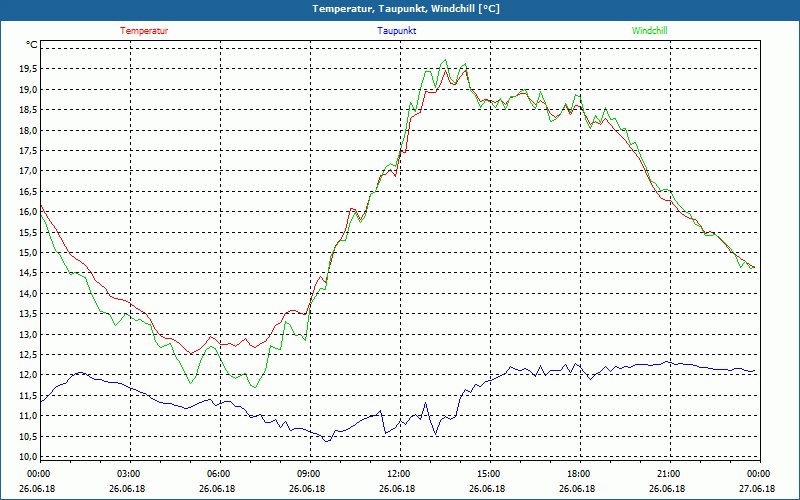Click the blue Taupunkt legend label
Screen dimensions: 800x500
coord(397,31)
